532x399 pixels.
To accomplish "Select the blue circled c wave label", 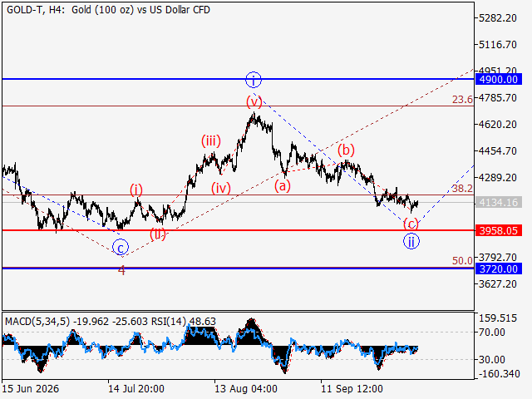I will tap(121, 248).
